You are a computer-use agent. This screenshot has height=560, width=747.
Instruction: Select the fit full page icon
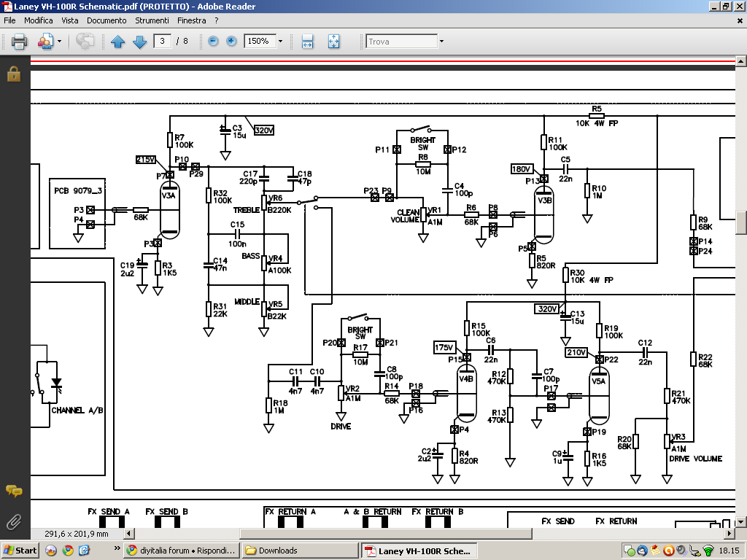(334, 42)
